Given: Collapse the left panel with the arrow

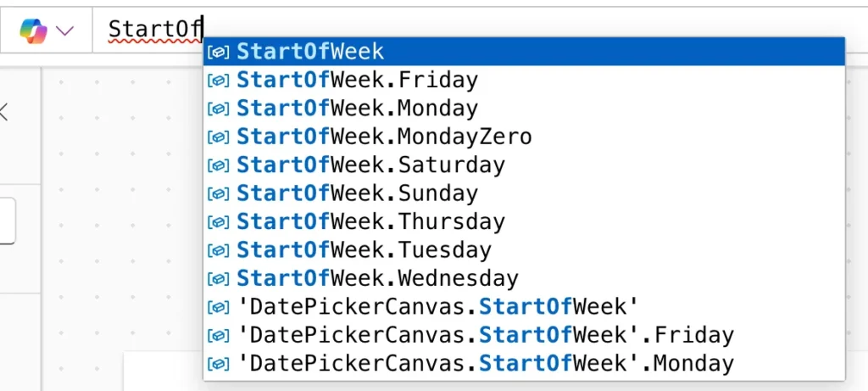Looking at the screenshot, I should pos(3,112).
